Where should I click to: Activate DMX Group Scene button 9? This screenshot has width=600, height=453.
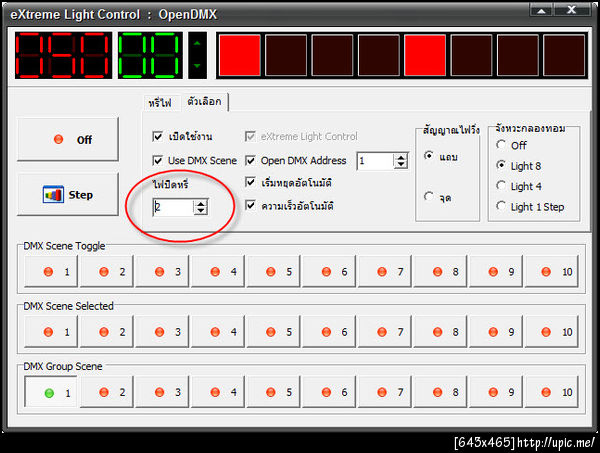click(x=496, y=392)
